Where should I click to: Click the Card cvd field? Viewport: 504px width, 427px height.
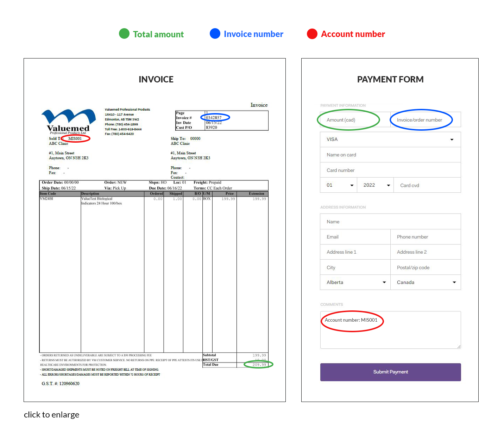[x=427, y=185]
